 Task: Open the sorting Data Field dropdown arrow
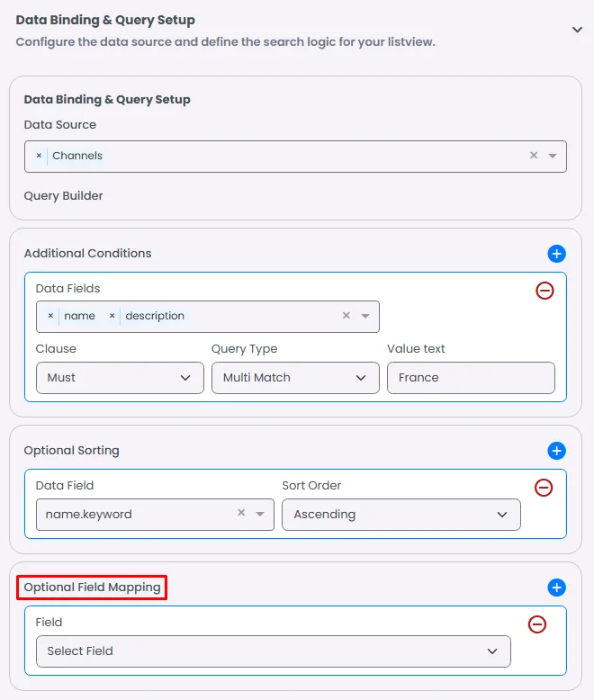coord(260,515)
